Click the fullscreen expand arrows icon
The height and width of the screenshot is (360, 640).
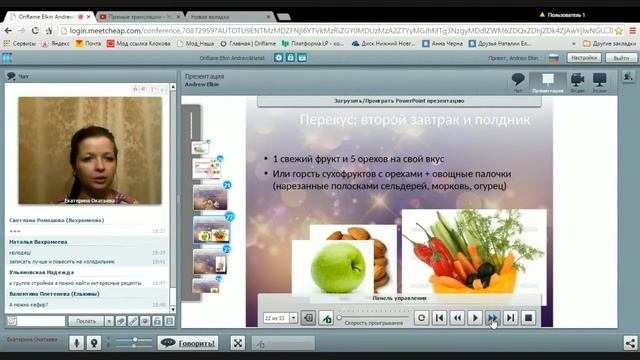click(238, 343)
